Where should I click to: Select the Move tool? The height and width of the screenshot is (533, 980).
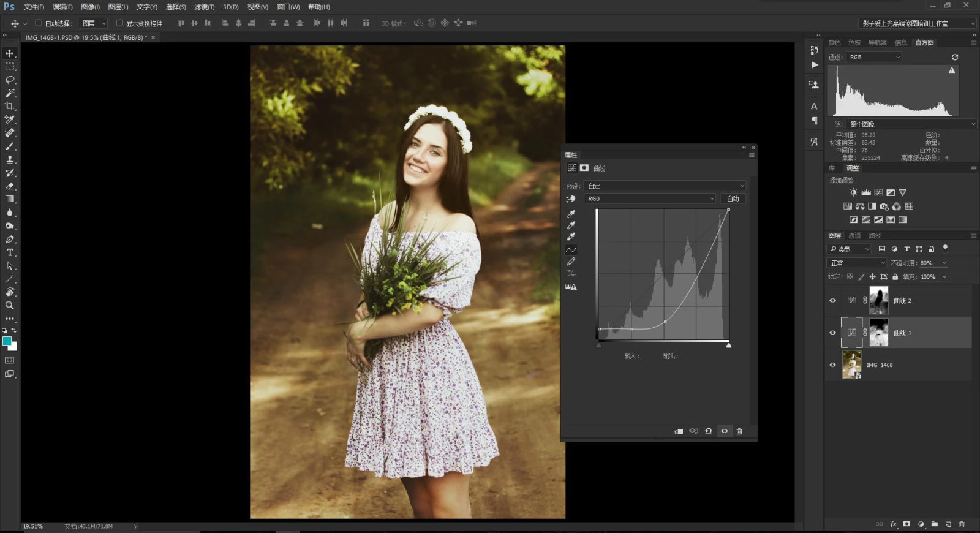pos(10,53)
